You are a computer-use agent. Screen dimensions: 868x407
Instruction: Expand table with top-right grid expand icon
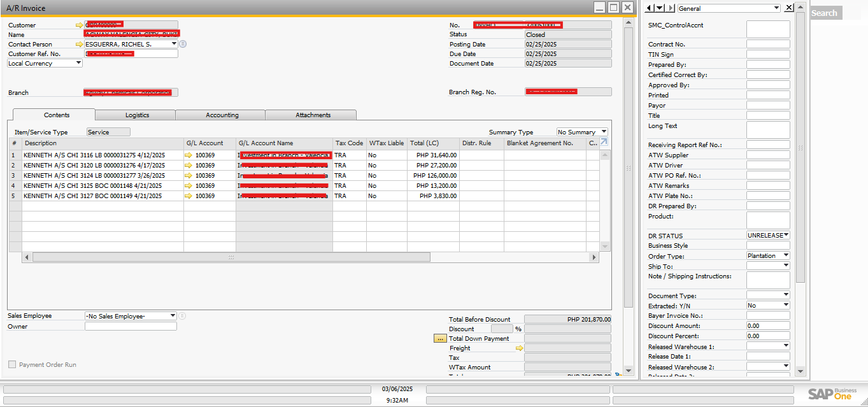pyautogui.click(x=604, y=142)
